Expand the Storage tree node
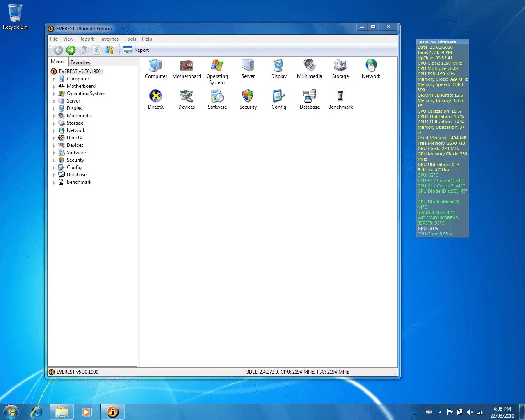This screenshot has width=525, height=420. pos(54,123)
